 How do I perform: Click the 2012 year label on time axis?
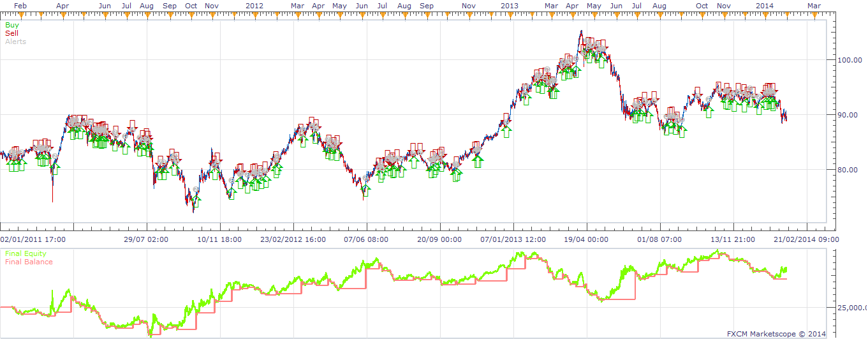(x=254, y=5)
